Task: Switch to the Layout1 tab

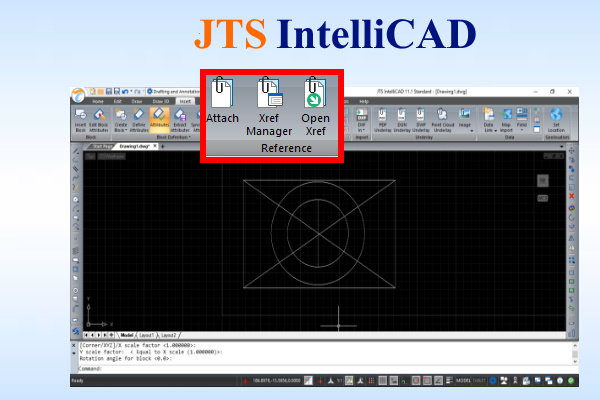Action: coord(146,335)
